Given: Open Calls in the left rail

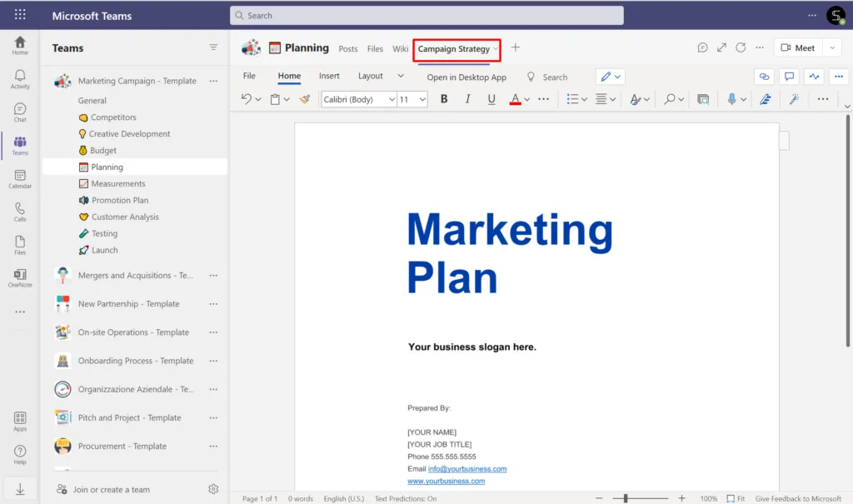Looking at the screenshot, I should coord(20,212).
